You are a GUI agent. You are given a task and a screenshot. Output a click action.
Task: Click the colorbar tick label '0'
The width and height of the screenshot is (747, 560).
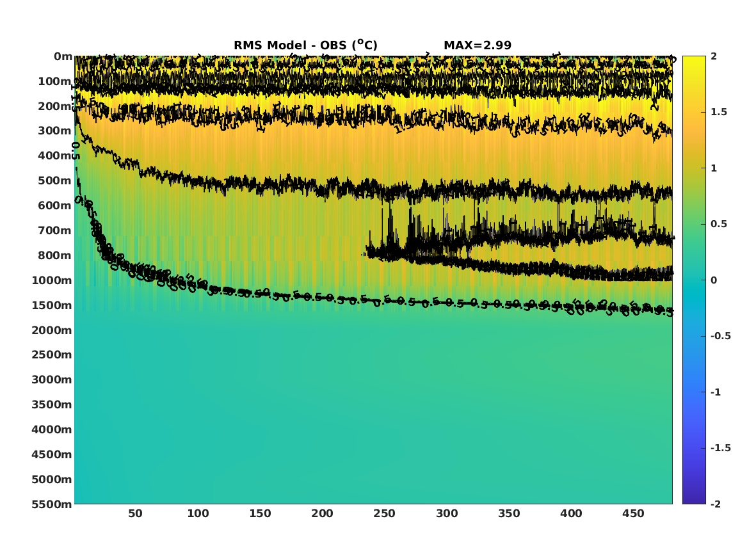click(714, 280)
